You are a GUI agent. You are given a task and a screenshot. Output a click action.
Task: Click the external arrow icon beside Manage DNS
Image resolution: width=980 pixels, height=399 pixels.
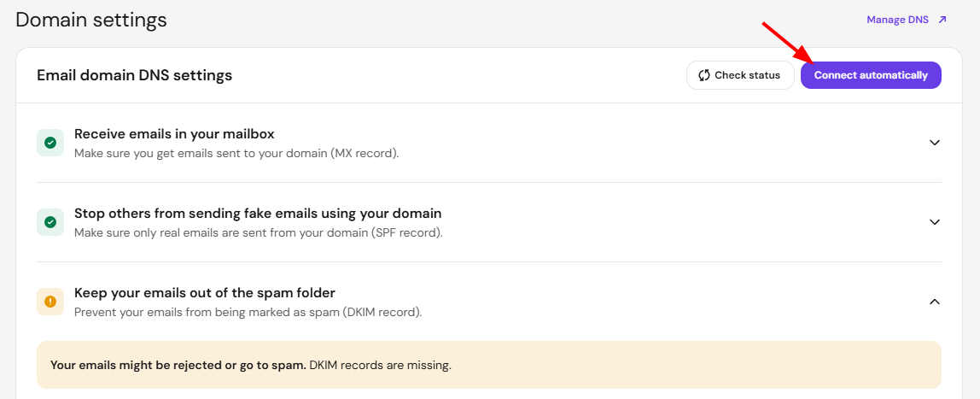pos(942,20)
